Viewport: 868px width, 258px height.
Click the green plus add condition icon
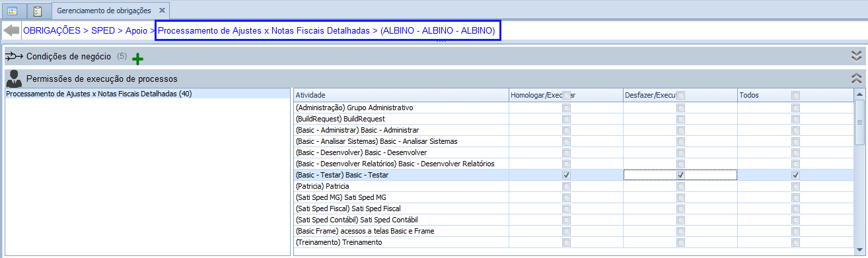click(137, 59)
